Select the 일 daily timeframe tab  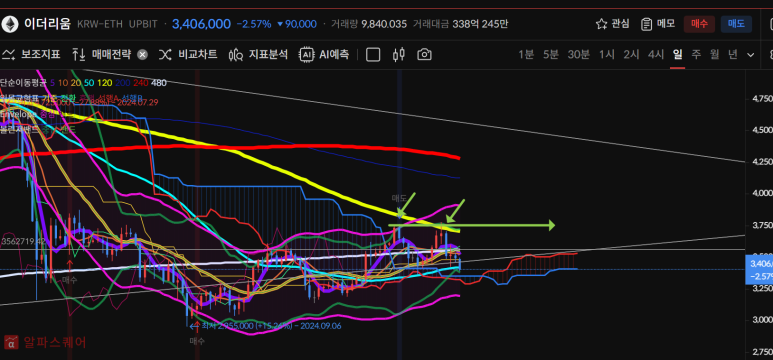pyautogui.click(x=677, y=54)
